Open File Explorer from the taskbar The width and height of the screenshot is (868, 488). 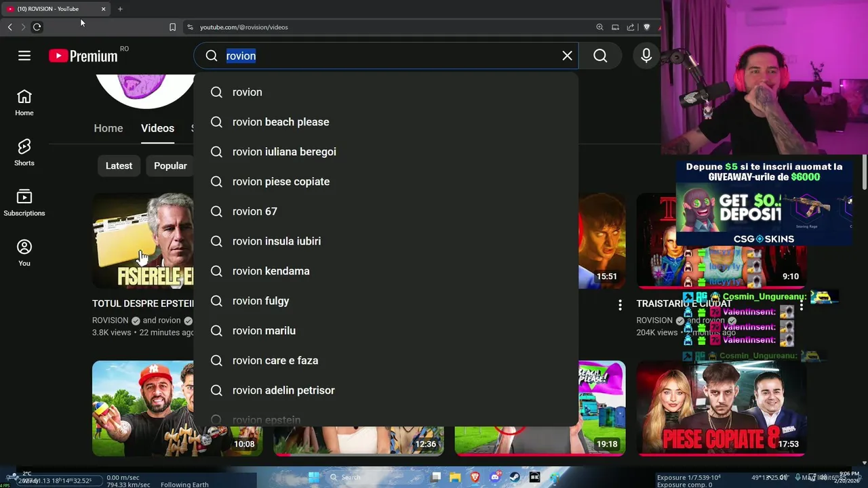[456, 477]
